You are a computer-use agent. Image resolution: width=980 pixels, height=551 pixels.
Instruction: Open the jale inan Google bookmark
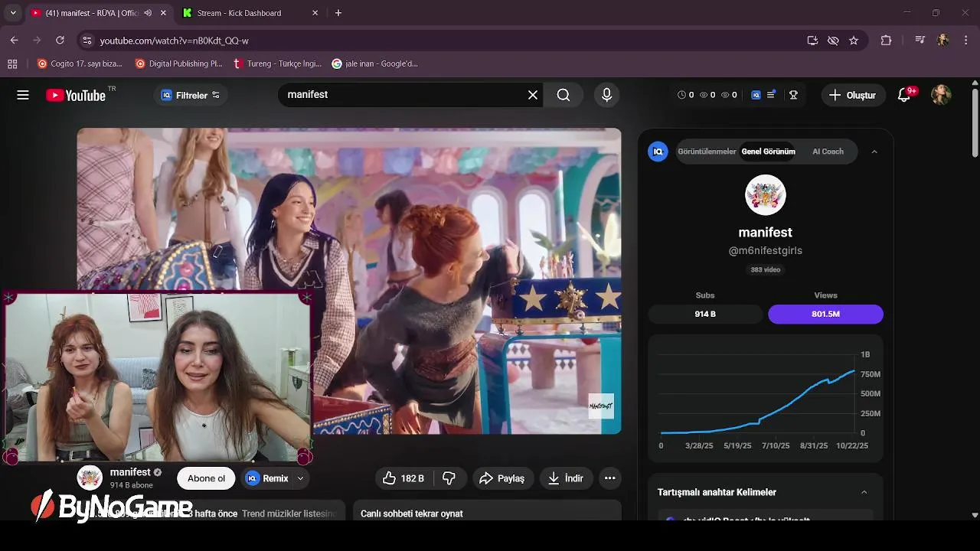(x=375, y=64)
